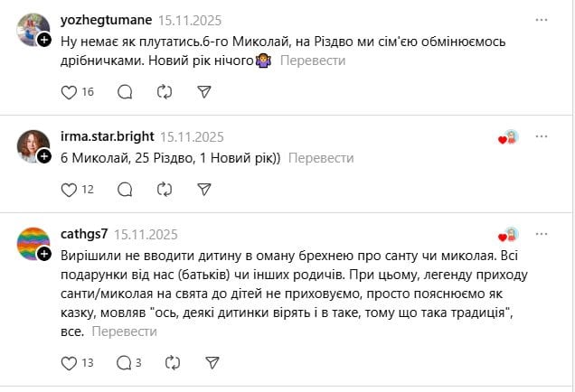Translate yozhegtumane's comment with Перевести
575x392 pixels.
[313, 61]
